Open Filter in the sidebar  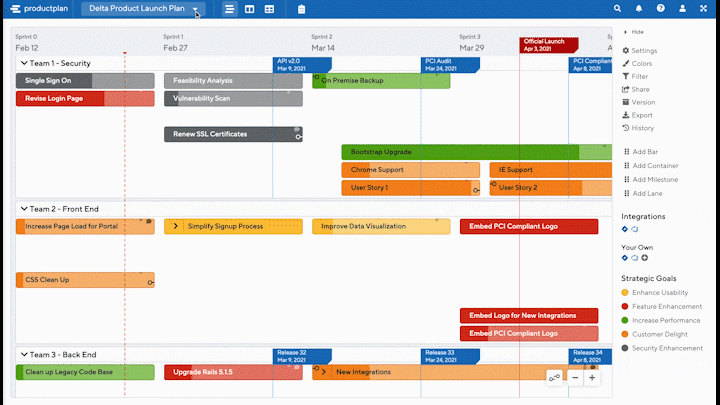(x=640, y=76)
